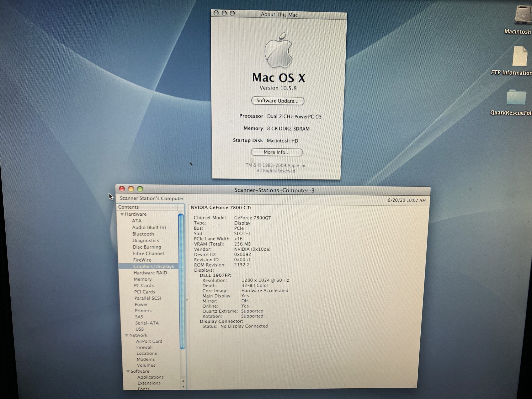Click the NVIDIA GeForce 7800 GT heading
This screenshot has height=399, width=532.
click(221, 207)
